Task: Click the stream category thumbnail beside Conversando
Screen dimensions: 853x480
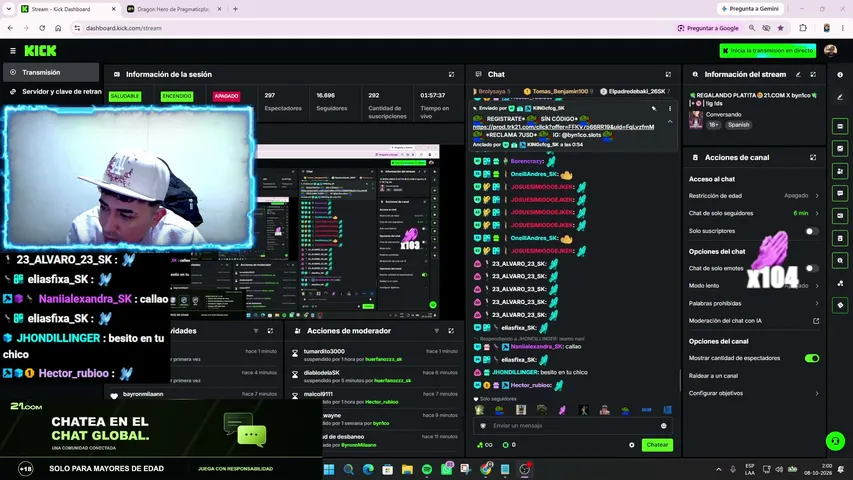Action: point(696,120)
